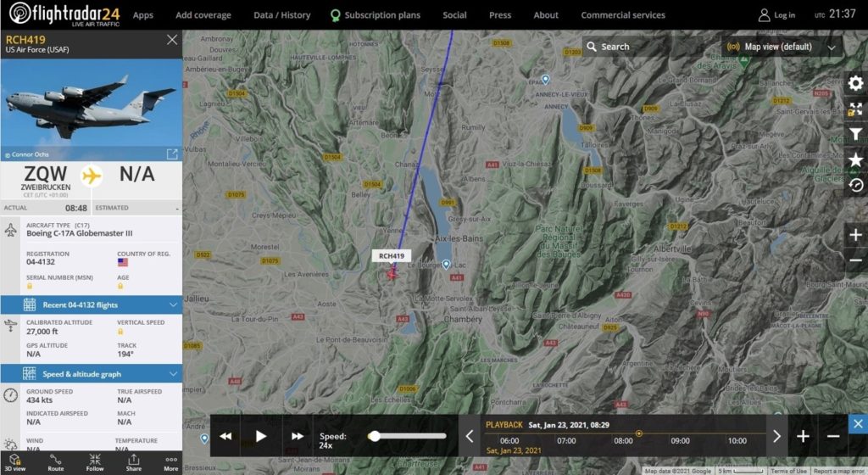Open bookmarks star icon

click(855, 160)
